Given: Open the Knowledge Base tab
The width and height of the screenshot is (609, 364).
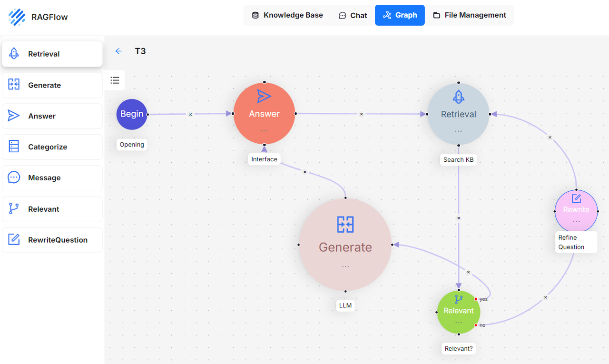Looking at the screenshot, I should pyautogui.click(x=287, y=15).
